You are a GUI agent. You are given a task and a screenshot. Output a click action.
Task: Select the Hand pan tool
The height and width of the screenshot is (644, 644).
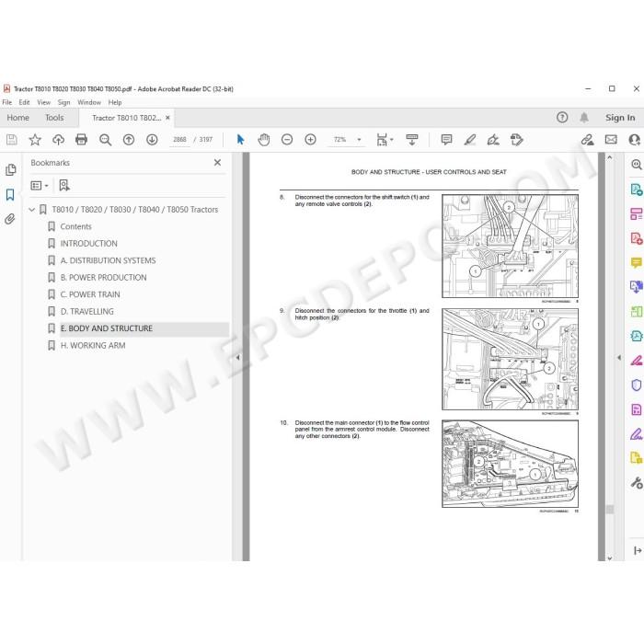click(x=264, y=140)
